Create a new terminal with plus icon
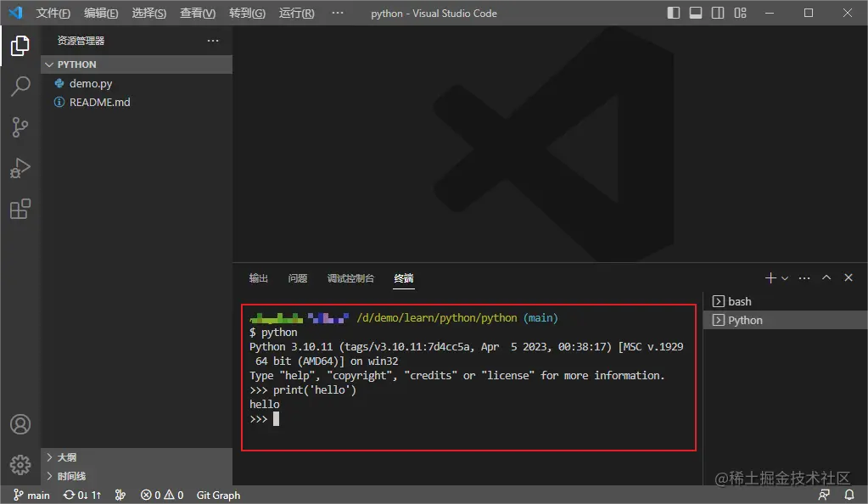Viewport: 868px width, 504px height. click(x=770, y=278)
